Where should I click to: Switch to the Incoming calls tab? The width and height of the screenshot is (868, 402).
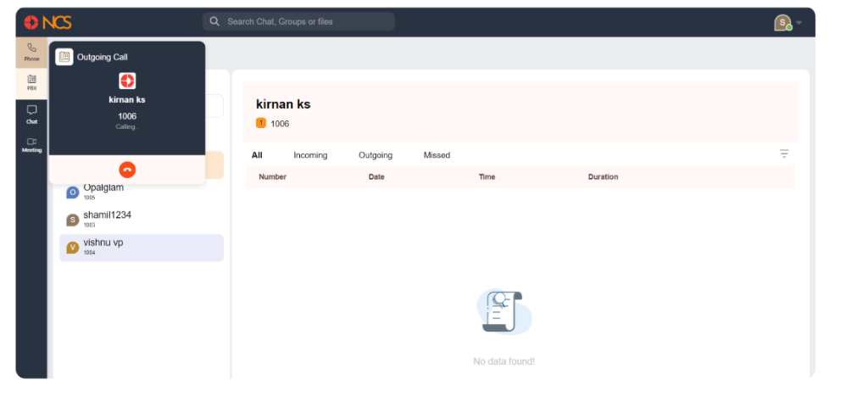pos(310,155)
